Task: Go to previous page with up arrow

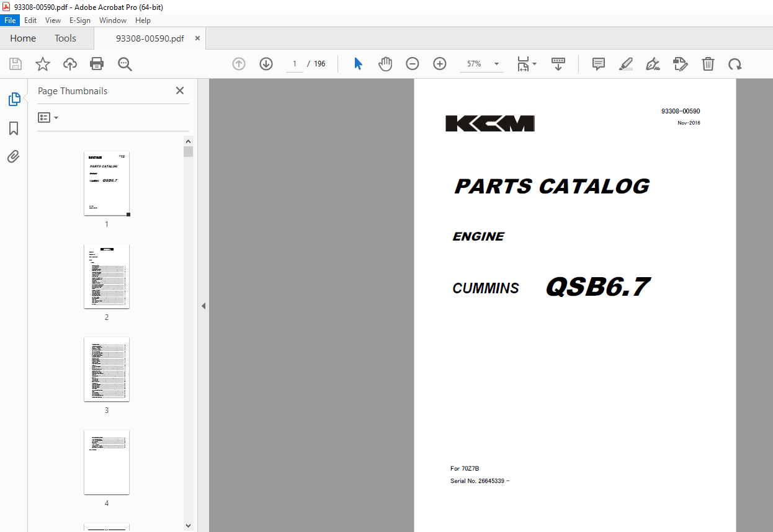Action: (239, 64)
